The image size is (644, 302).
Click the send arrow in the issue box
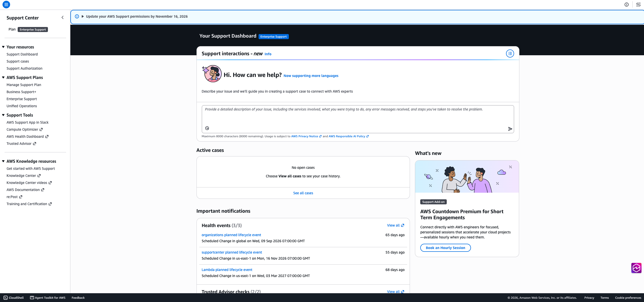(510, 129)
